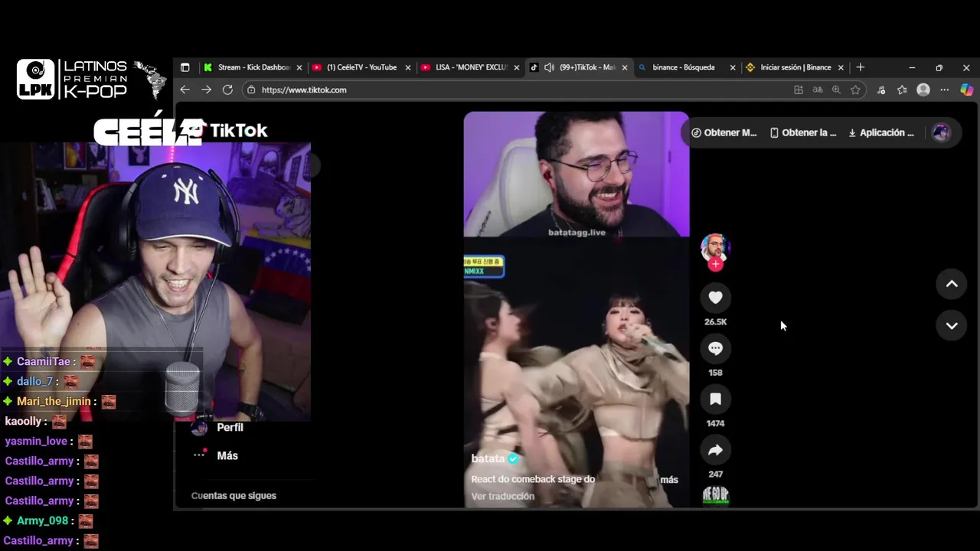The image size is (980, 551).
Task: Open the favorites list icon
Action: click(x=903, y=90)
